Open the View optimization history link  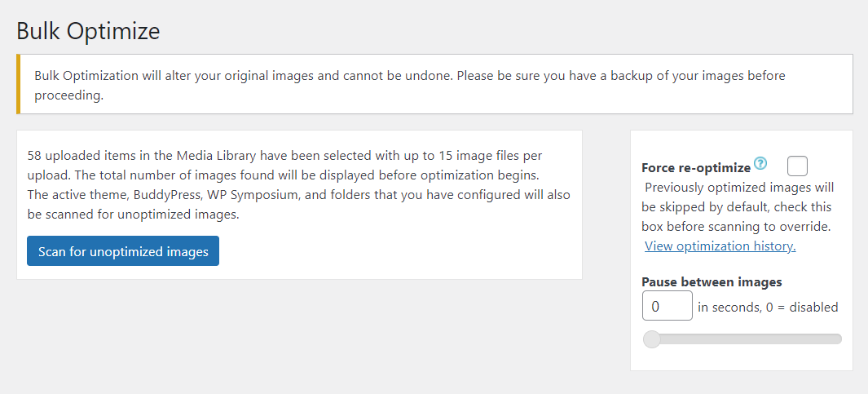pyautogui.click(x=720, y=246)
